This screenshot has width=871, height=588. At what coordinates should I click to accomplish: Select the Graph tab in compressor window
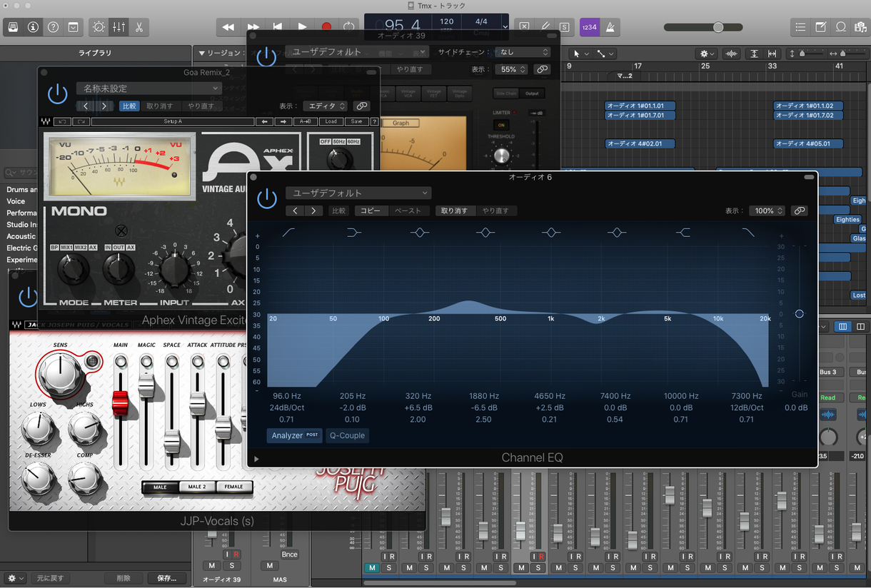coord(401,123)
